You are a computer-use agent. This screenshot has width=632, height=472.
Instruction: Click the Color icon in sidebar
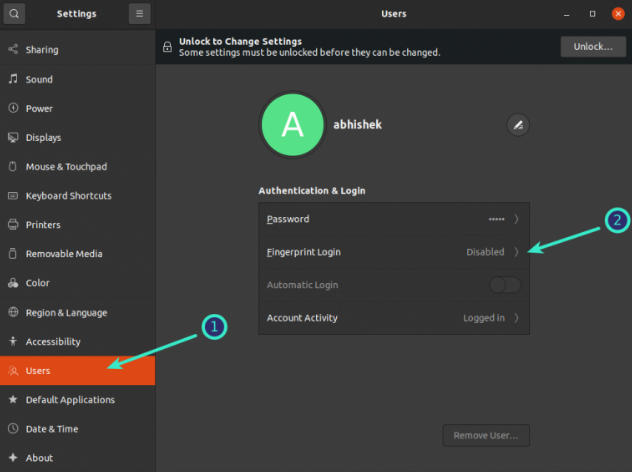(x=13, y=283)
